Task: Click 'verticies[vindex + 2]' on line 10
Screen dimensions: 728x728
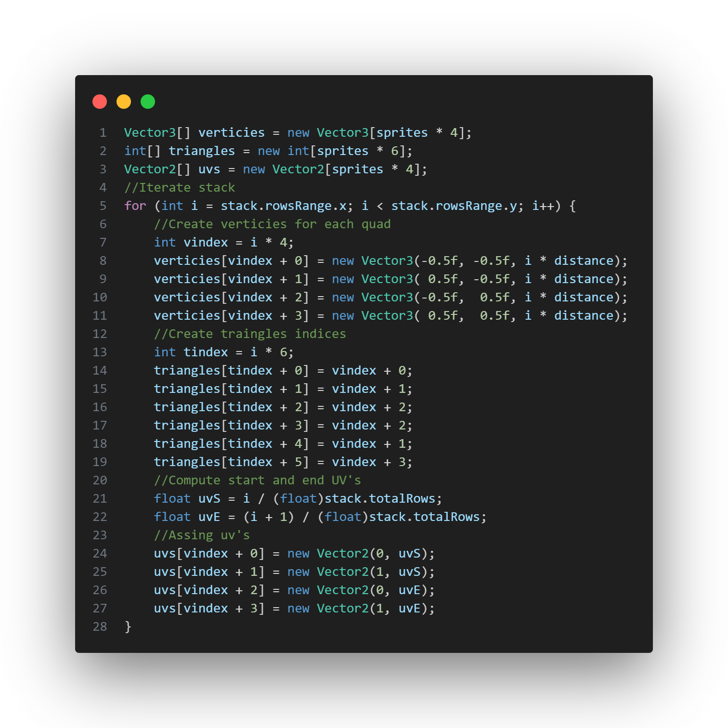Action: pos(232,297)
